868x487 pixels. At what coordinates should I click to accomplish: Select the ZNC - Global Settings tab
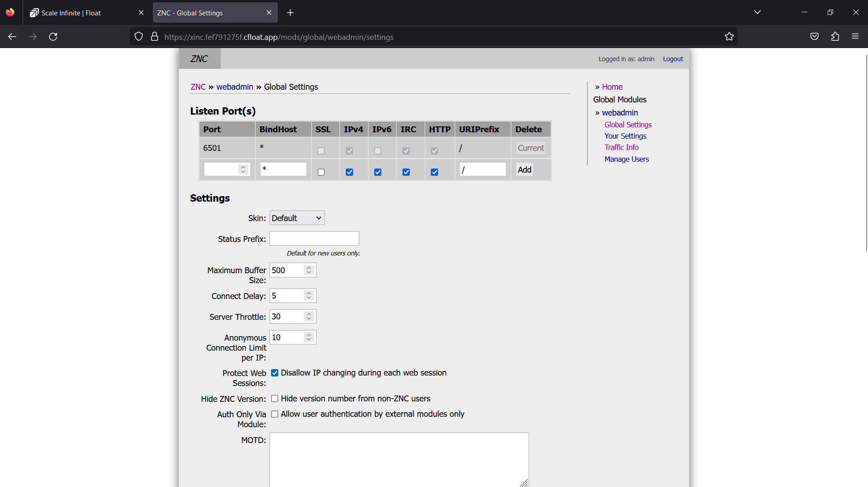coord(215,13)
